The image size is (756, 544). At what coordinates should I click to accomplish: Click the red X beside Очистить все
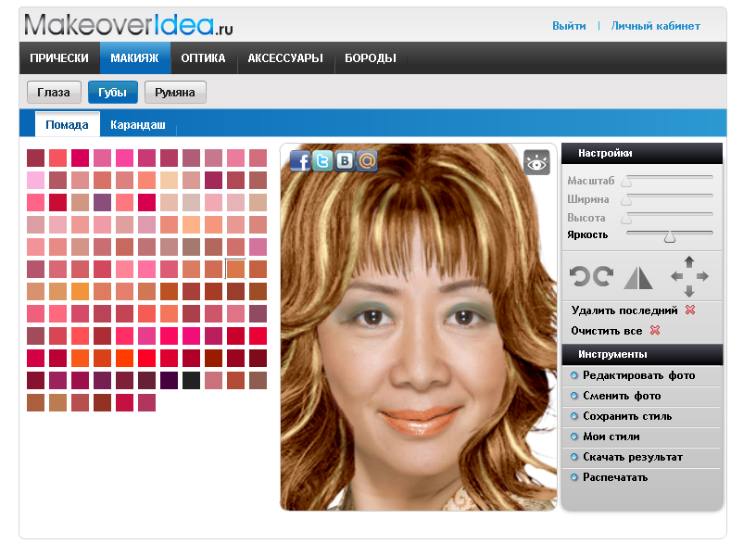point(654,331)
